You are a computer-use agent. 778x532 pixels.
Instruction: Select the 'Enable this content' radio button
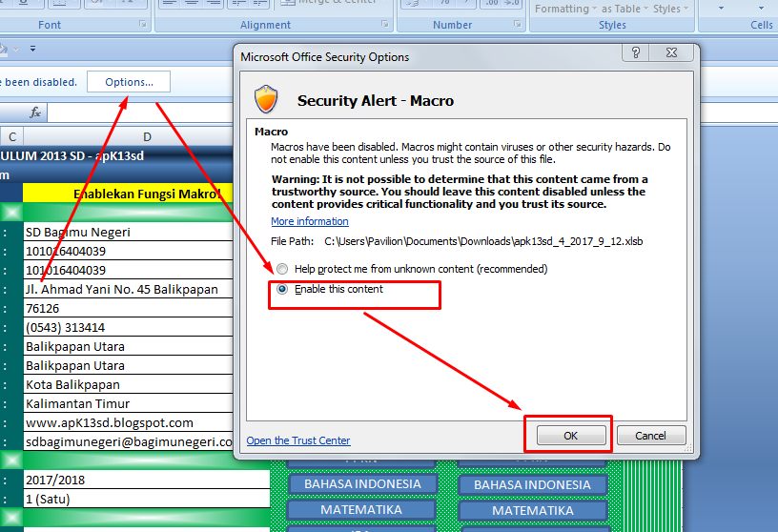pyautogui.click(x=282, y=289)
